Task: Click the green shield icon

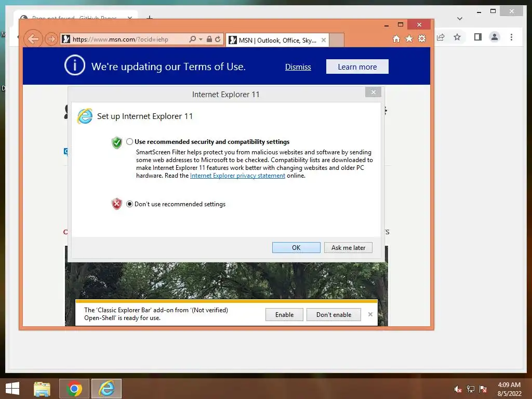Action: (x=117, y=143)
